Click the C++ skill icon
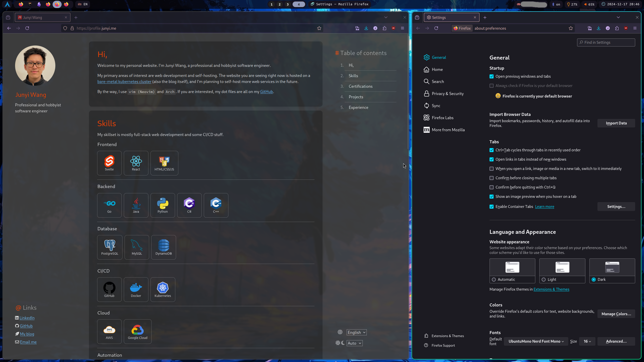644x362 pixels. click(216, 205)
